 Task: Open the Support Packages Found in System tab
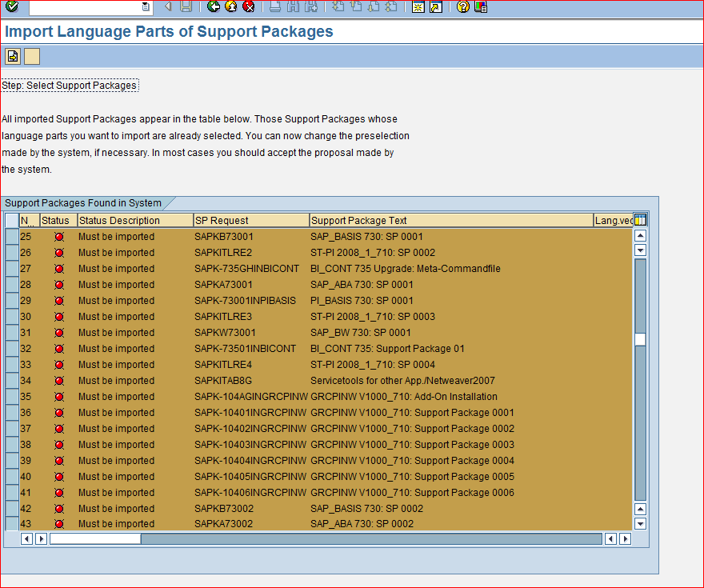coord(83,203)
